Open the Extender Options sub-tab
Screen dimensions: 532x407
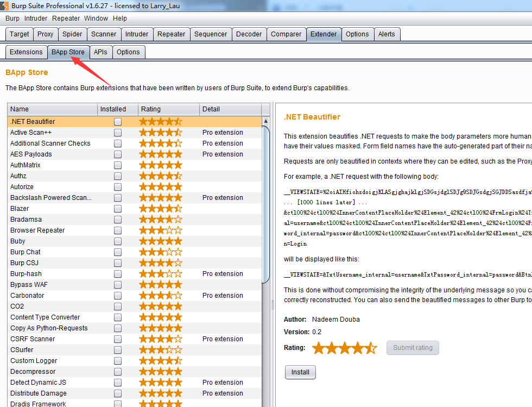click(x=128, y=52)
